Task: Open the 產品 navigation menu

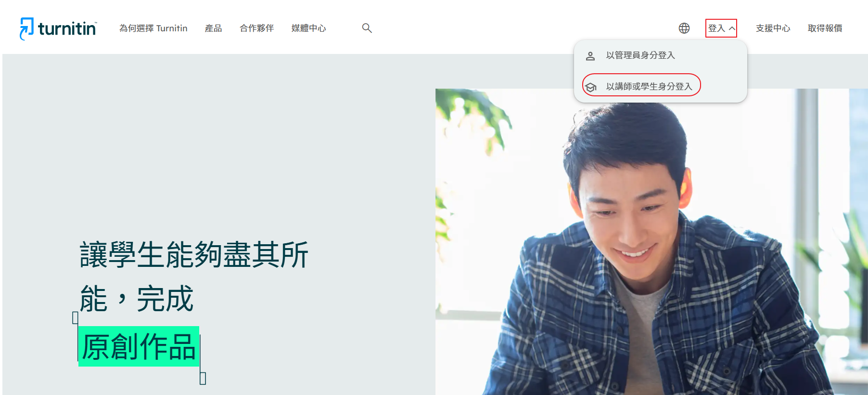Action: pos(213,28)
